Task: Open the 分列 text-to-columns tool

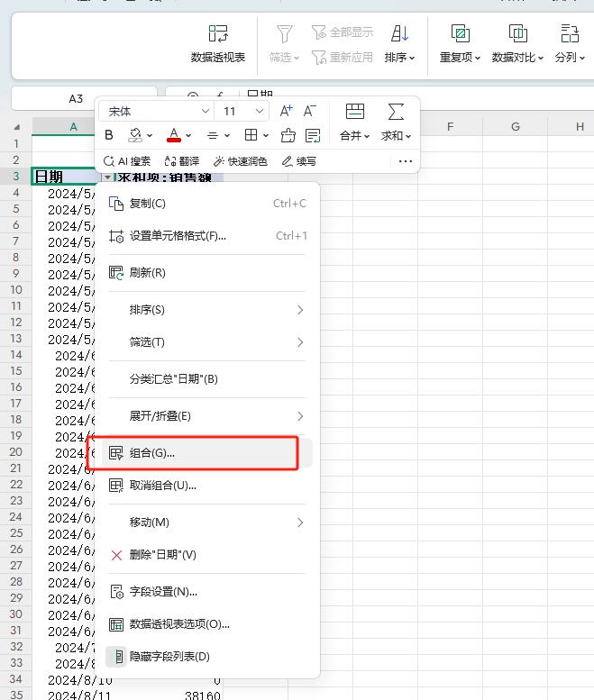Action: 570,44
